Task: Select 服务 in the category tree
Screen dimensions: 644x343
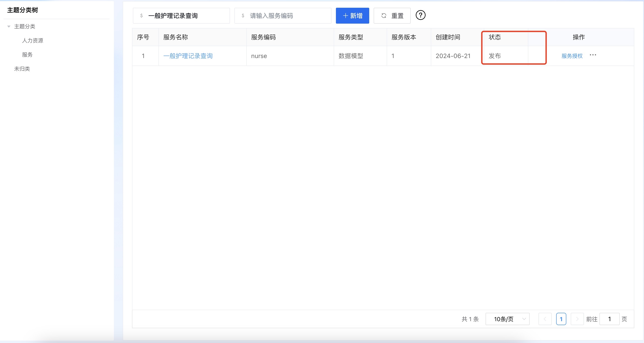Action: [x=27, y=55]
